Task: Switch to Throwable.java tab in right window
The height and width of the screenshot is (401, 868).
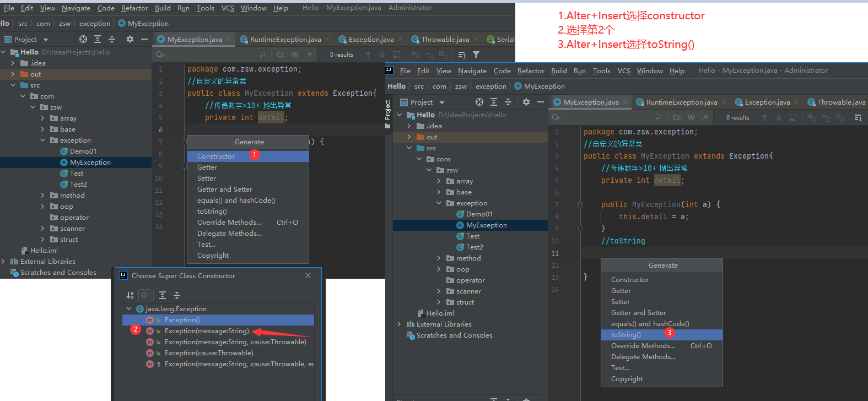Action: [x=835, y=102]
